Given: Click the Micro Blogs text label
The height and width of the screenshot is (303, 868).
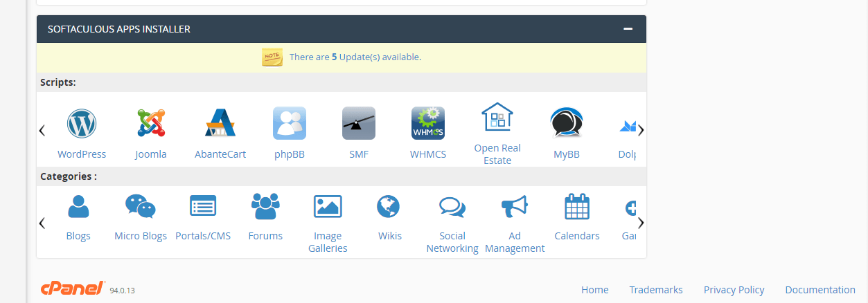Looking at the screenshot, I should [141, 236].
